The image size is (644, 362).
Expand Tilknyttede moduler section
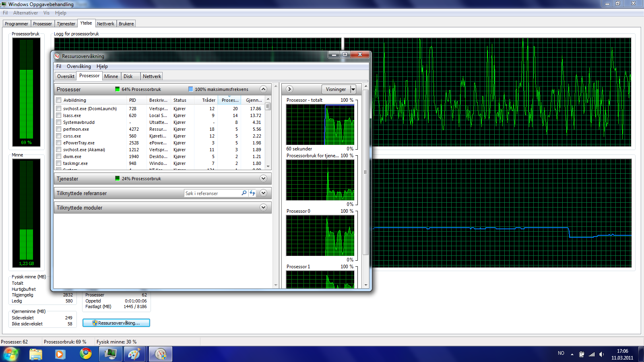[x=263, y=207]
